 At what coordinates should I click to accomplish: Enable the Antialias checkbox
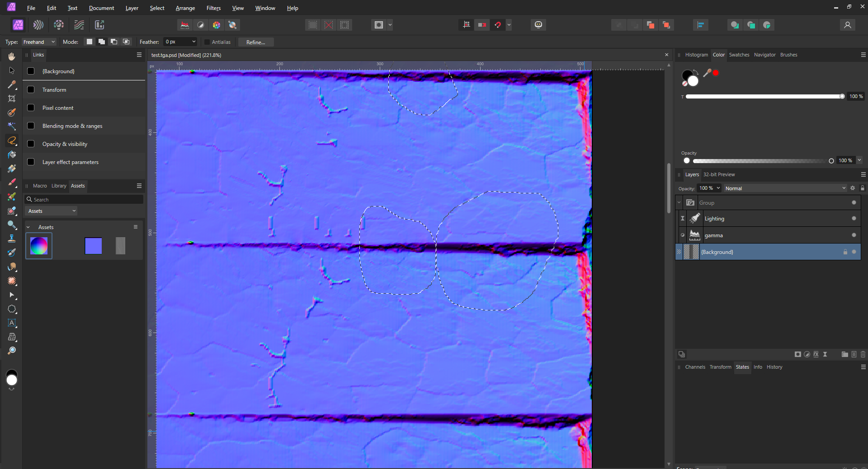[207, 42]
